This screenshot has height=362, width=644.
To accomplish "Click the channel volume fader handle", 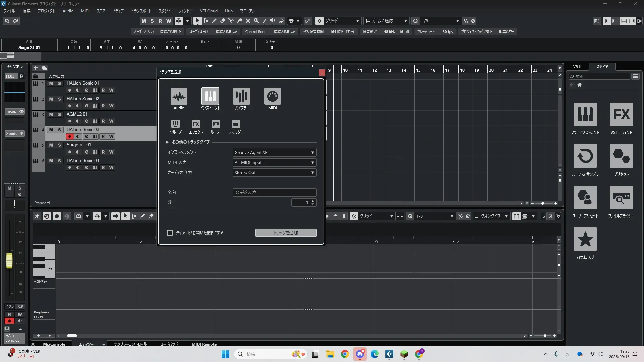I will point(9,261).
